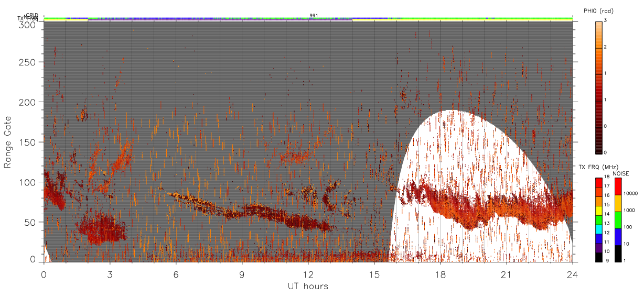Image resolution: width=644 pixels, height=297 pixels.
Task: Click the yellow segment of NOISE legend
Action: click(x=618, y=203)
